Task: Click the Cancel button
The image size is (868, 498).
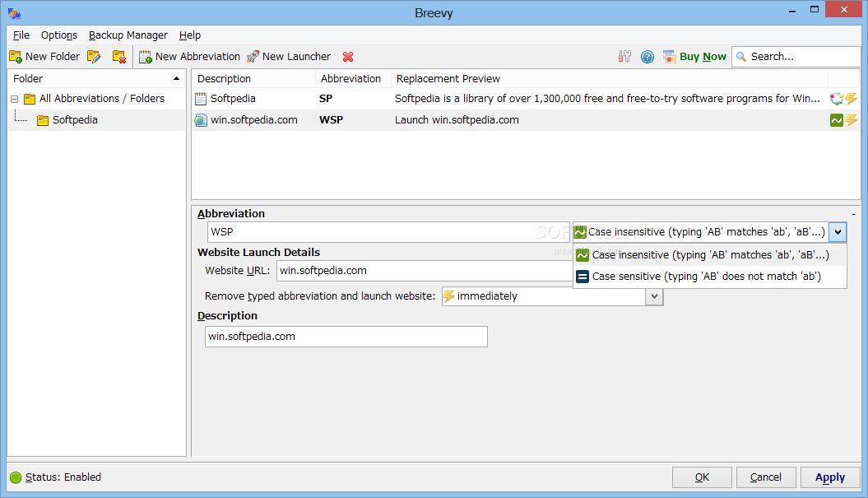Action: pyautogui.click(x=766, y=477)
